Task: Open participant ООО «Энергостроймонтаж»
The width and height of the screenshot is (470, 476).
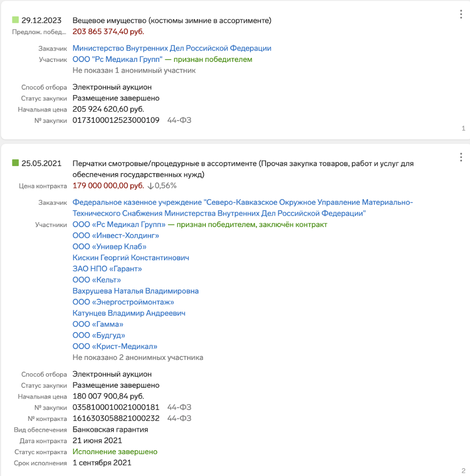Action: [x=123, y=302]
